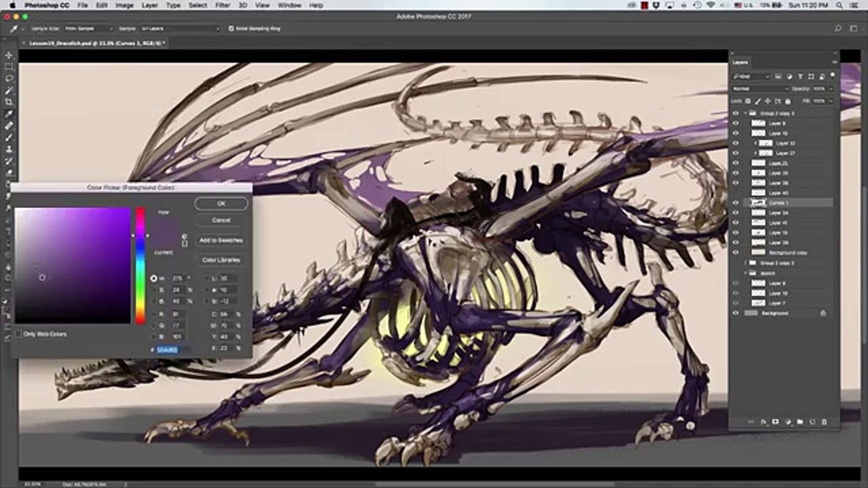Open the layer Kind filter dropdown
Screen dimensions: 868x488
[752, 77]
